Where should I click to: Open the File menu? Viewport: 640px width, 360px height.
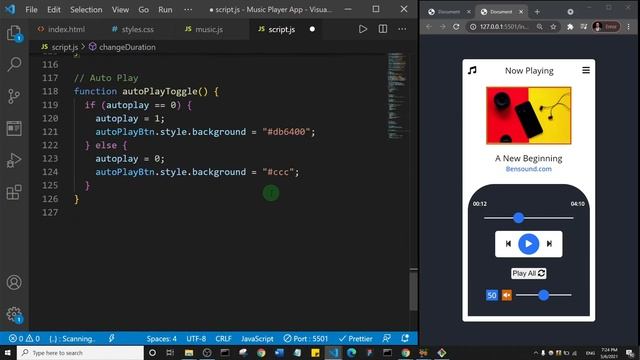click(x=31, y=9)
